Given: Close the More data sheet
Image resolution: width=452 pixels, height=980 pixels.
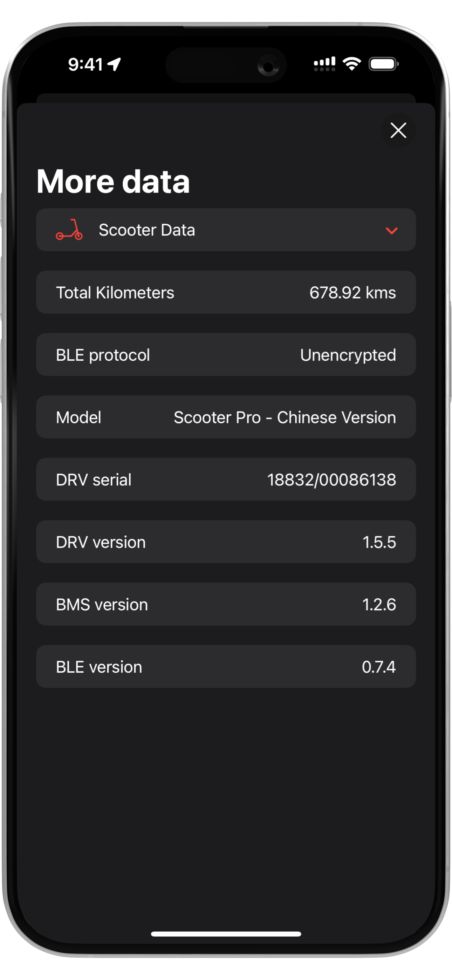Looking at the screenshot, I should click(x=398, y=130).
